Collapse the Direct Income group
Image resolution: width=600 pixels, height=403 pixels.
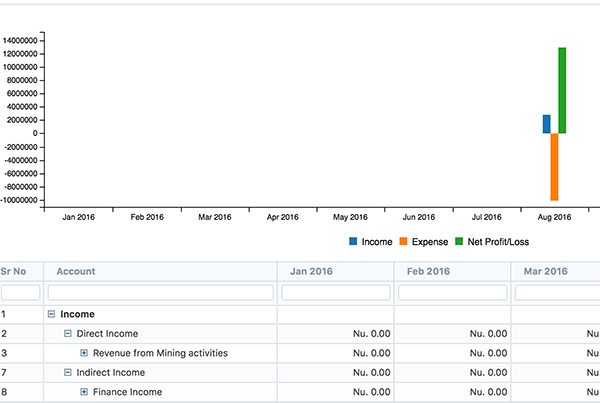68,334
